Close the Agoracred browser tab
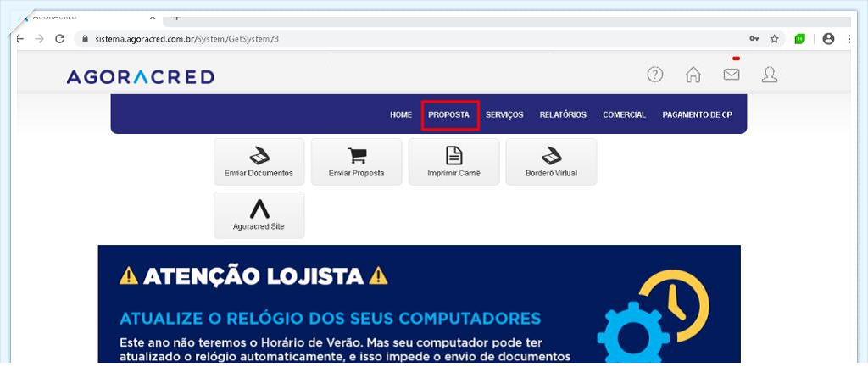The image size is (868, 367). pos(153,17)
